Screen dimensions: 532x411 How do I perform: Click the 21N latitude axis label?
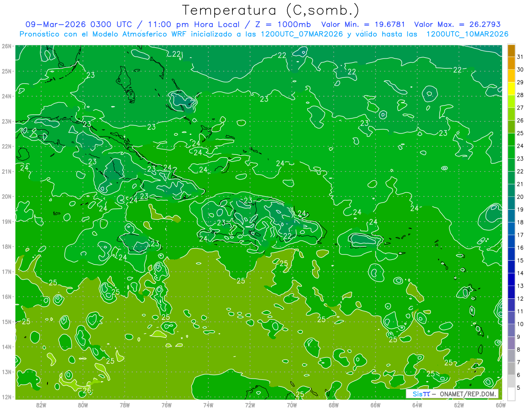click(6, 171)
